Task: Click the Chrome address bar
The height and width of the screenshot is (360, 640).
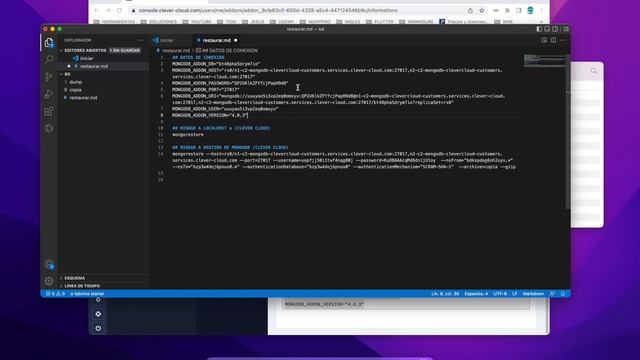Action: click(x=298, y=11)
